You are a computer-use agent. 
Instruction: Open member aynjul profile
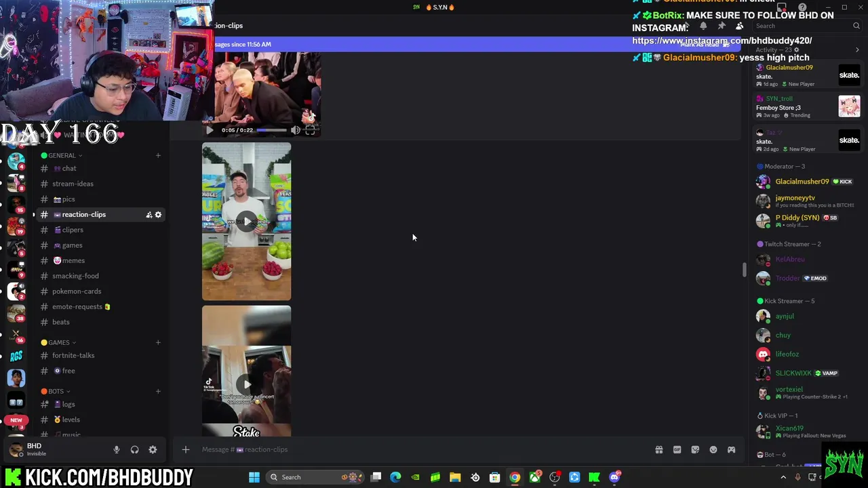808,316
